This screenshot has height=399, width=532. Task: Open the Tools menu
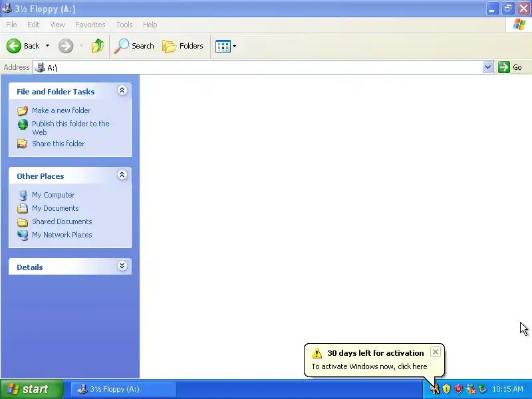click(x=124, y=25)
